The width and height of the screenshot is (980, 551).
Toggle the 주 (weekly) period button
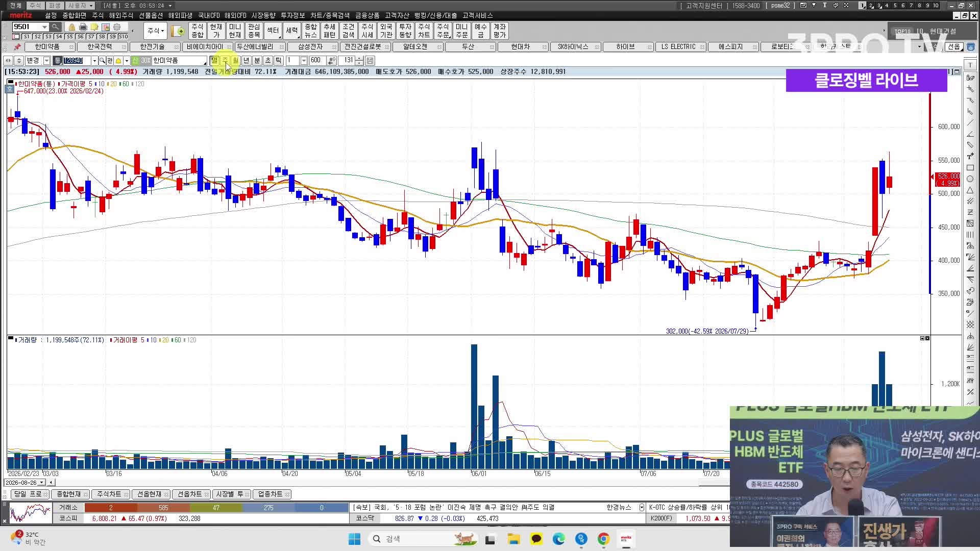[225, 61]
